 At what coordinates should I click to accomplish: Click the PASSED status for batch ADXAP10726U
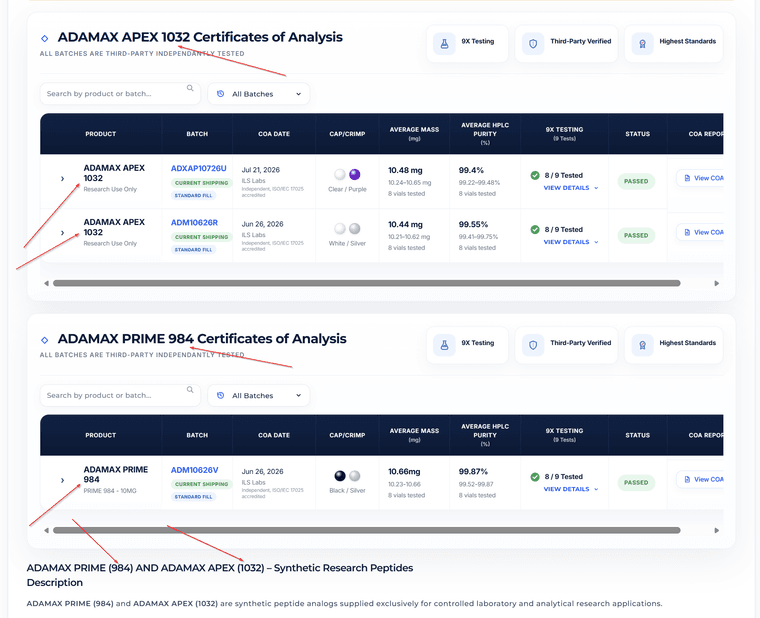click(636, 181)
